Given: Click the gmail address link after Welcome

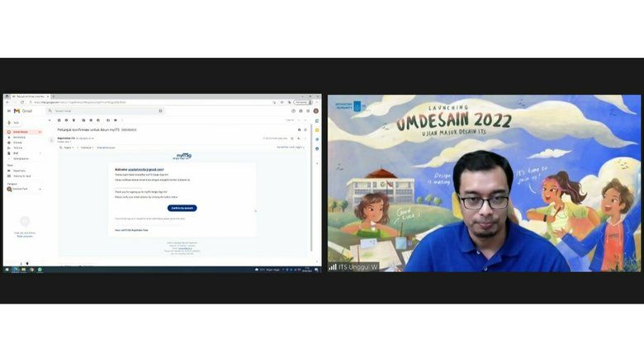Looking at the screenshot, I should click(x=146, y=169).
